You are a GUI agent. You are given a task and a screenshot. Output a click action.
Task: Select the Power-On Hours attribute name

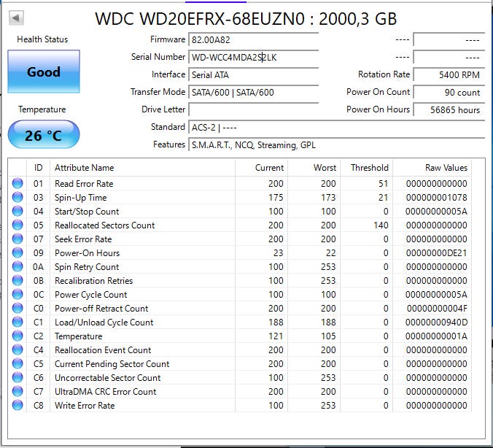87,253
